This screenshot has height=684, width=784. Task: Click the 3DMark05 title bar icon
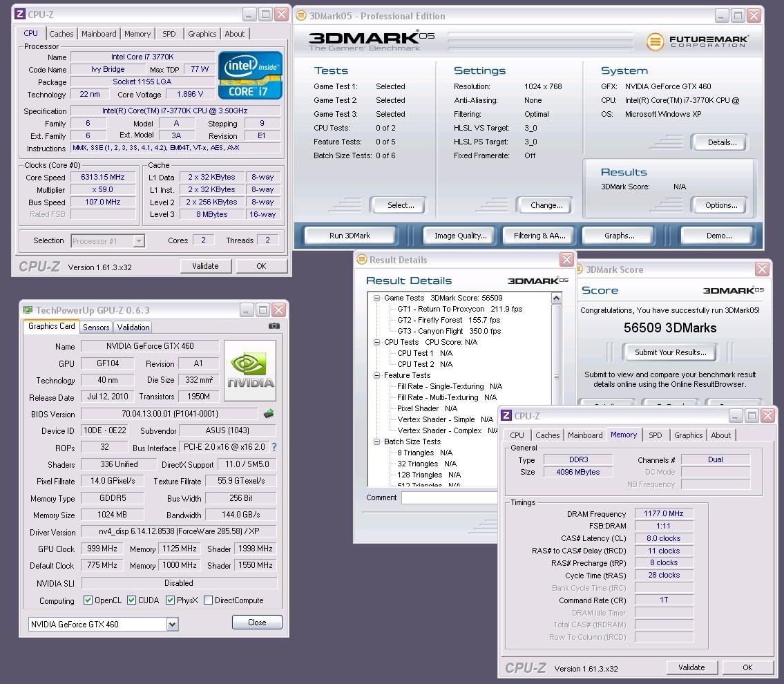pos(301,15)
